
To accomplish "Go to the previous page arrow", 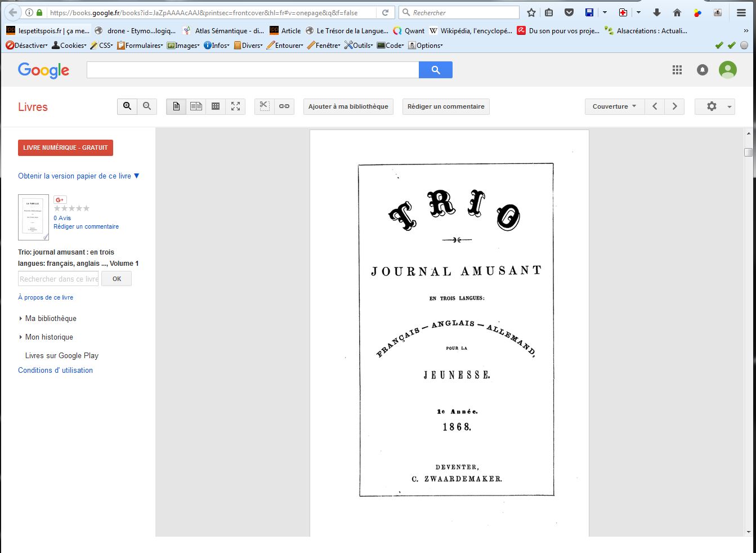I will pos(655,106).
